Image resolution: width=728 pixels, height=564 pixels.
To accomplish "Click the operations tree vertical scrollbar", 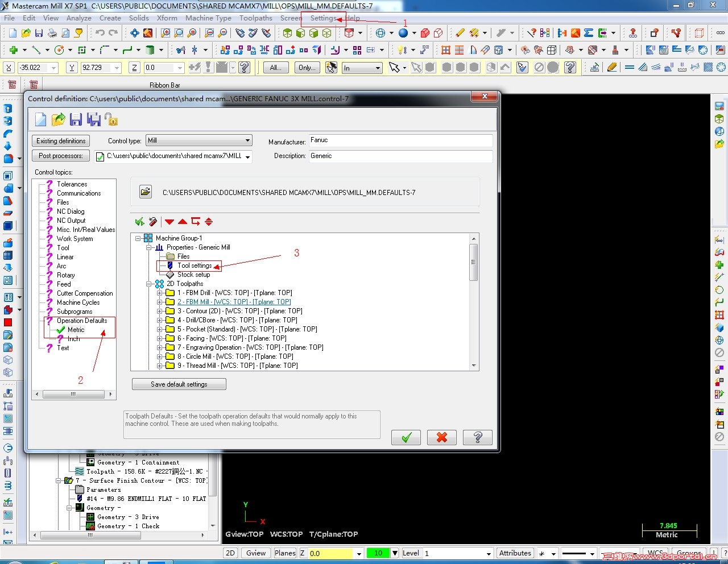I will [x=474, y=302].
